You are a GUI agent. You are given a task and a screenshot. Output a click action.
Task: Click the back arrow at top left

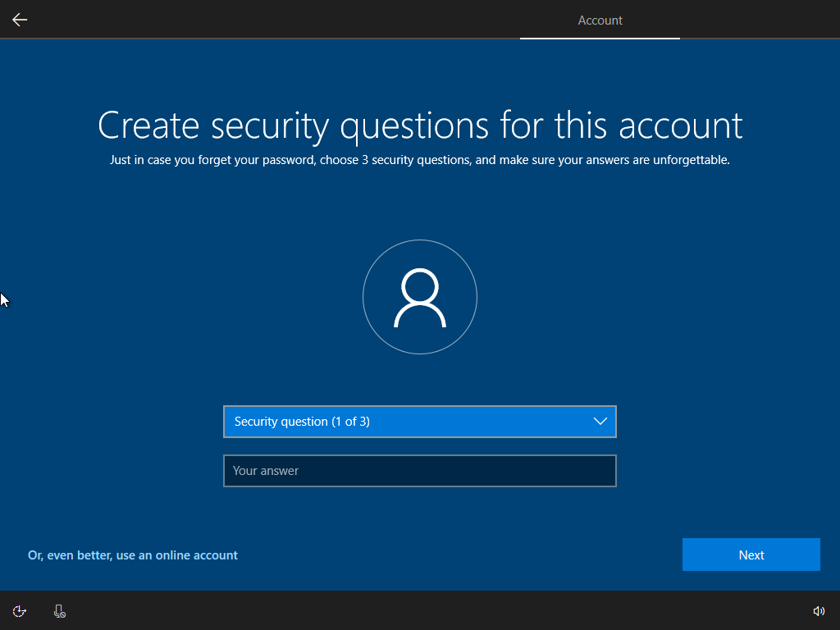point(20,20)
